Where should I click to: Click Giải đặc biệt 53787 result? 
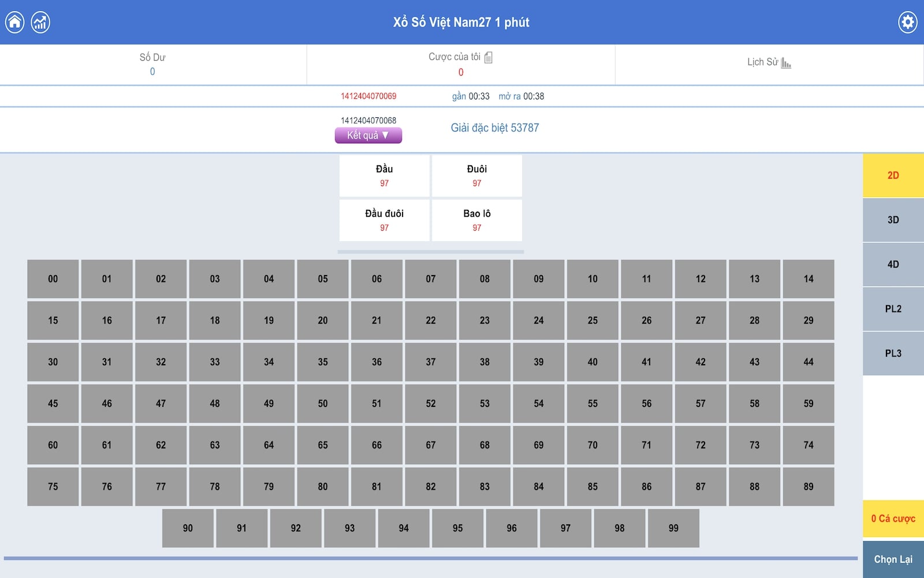pos(495,128)
